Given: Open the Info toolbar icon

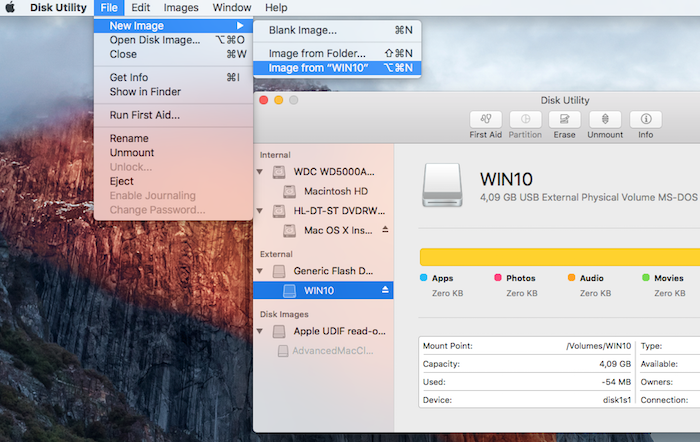Looking at the screenshot, I should click(645, 120).
